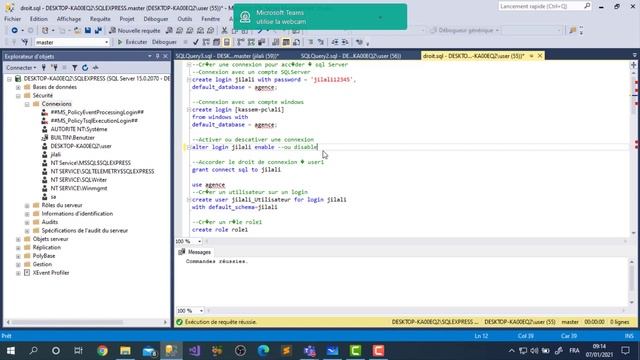The image size is (640, 360).
Task: Click the Connect Object Explorer plug icon
Action: pyautogui.click(x=44, y=68)
